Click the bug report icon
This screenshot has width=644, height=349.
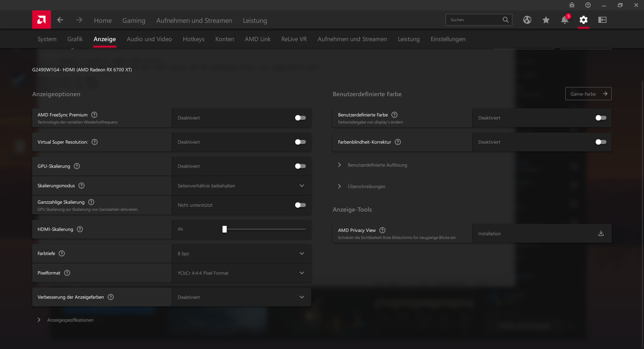pyautogui.click(x=572, y=5)
